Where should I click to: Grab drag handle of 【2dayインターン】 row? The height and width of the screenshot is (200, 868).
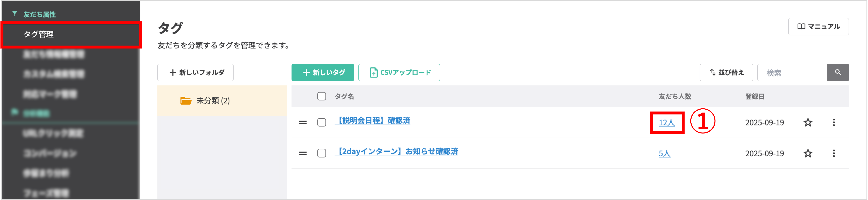303,153
